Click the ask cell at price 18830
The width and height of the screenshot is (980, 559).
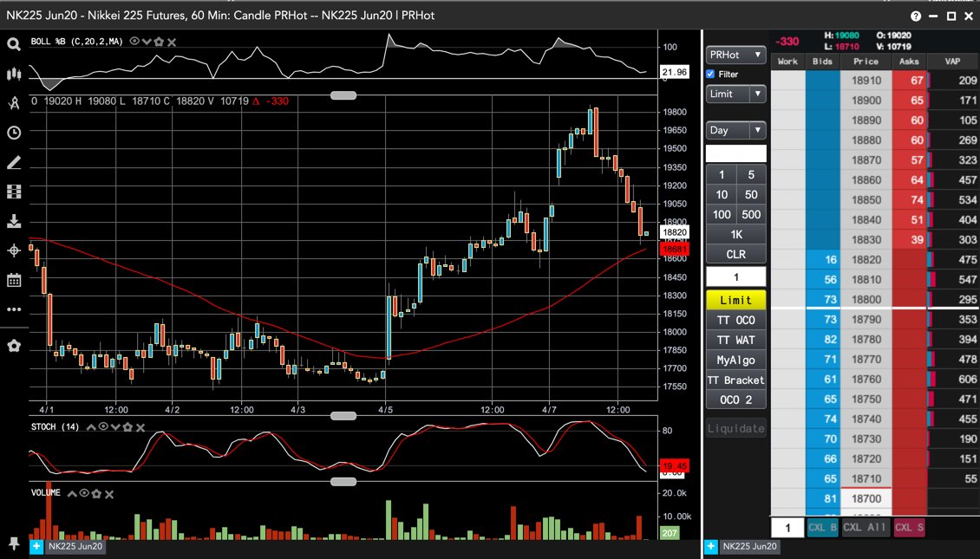[910, 239]
